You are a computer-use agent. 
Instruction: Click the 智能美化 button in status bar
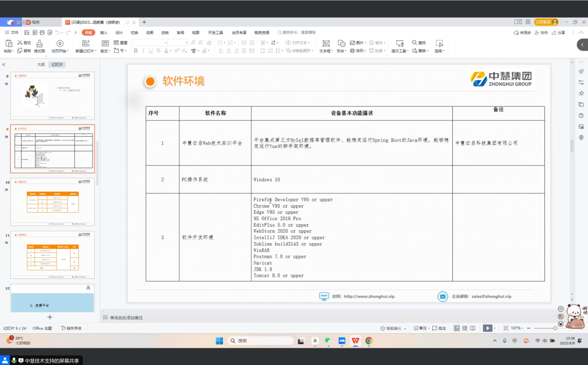coord(393,328)
